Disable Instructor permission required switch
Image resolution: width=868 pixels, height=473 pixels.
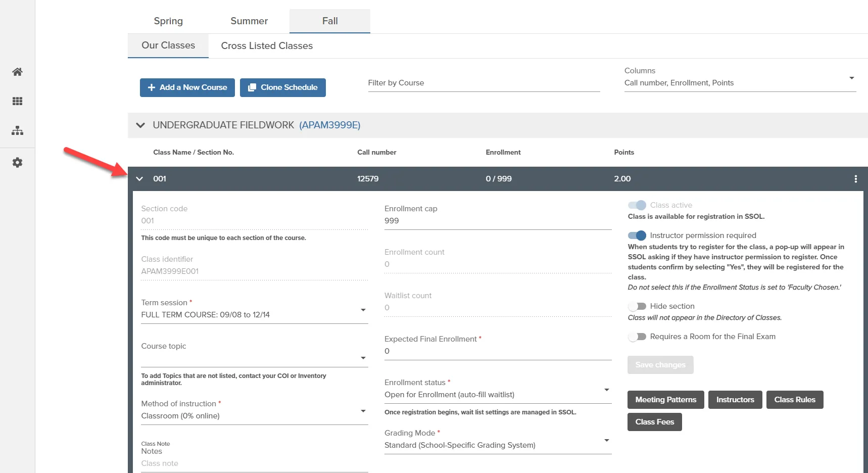[637, 235]
